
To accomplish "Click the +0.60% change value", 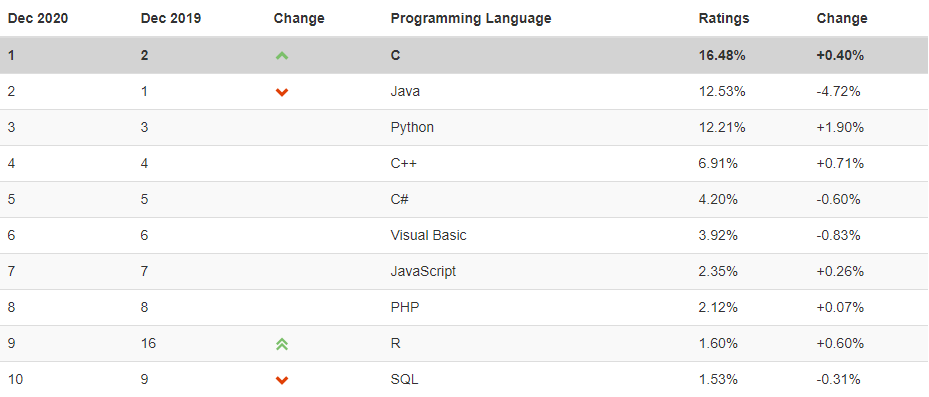I will (x=840, y=344).
